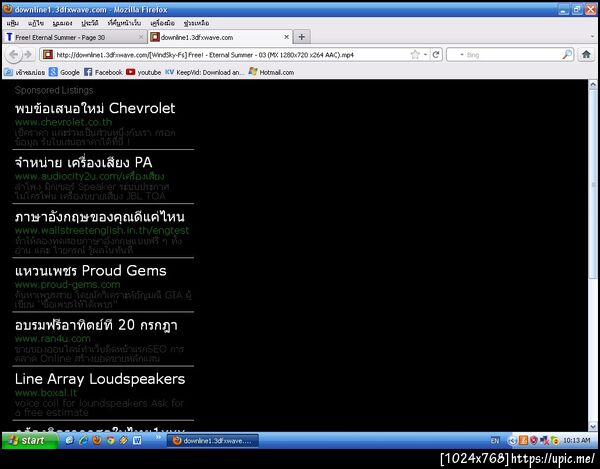This screenshot has height=469, width=600.
Task: Switch to the downline1.3dfxwave.com tab
Action: coord(220,37)
